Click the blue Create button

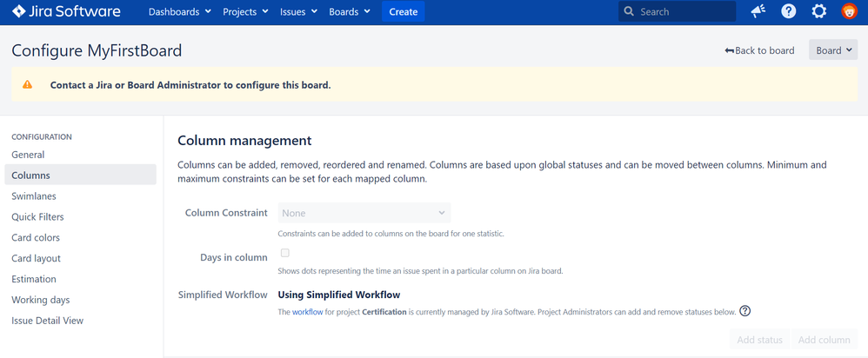coord(403,11)
